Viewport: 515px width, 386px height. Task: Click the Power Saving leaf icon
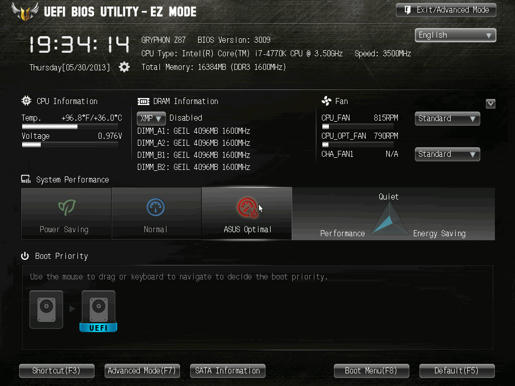pyautogui.click(x=67, y=207)
